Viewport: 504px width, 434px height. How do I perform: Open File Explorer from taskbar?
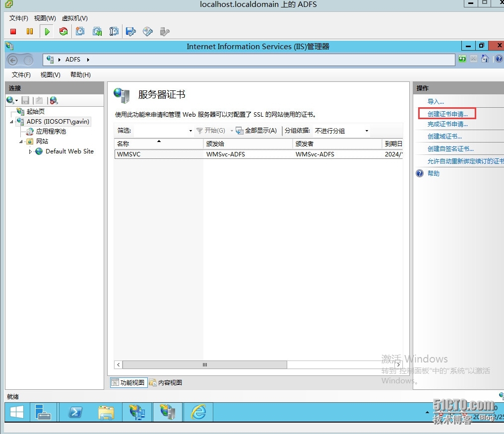106,413
